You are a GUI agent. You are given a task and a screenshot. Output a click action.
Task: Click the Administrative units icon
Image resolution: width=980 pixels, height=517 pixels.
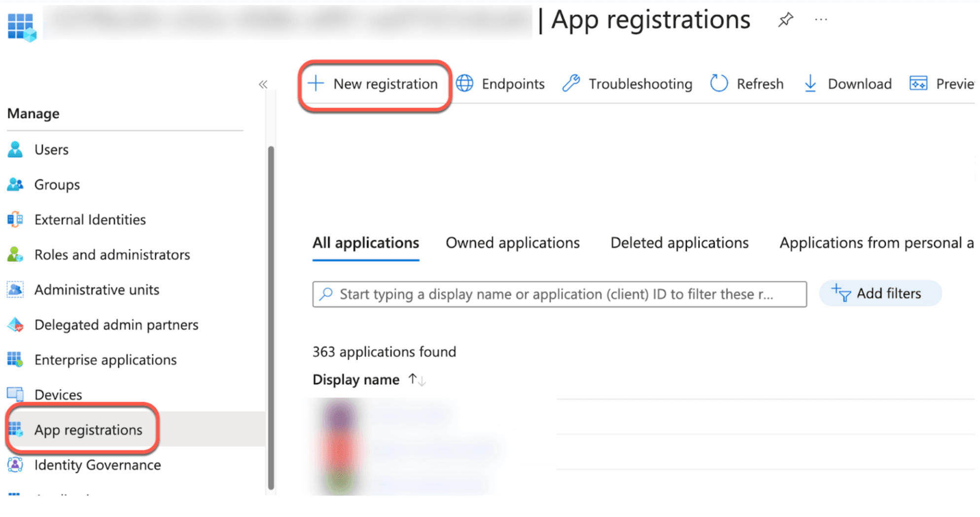point(15,290)
